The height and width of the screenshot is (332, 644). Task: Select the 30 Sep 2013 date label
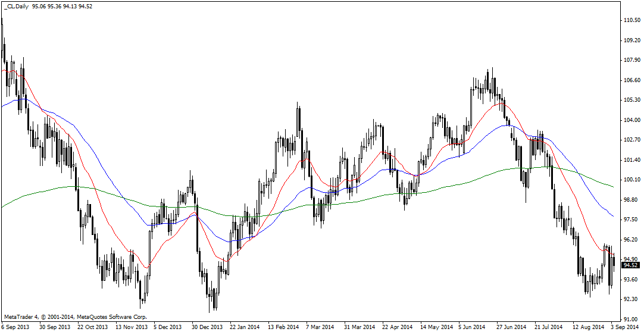pos(54,327)
